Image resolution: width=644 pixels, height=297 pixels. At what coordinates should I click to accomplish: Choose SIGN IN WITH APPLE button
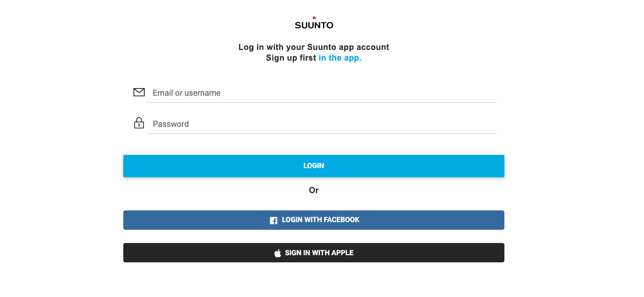(314, 253)
